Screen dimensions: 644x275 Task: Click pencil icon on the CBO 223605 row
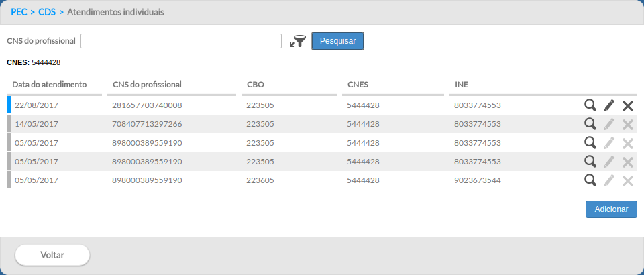point(609,180)
